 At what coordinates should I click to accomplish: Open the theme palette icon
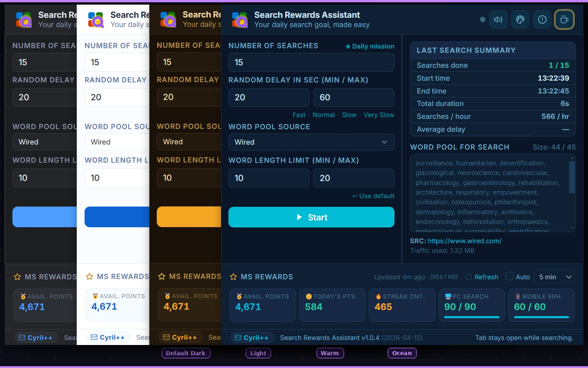520,20
